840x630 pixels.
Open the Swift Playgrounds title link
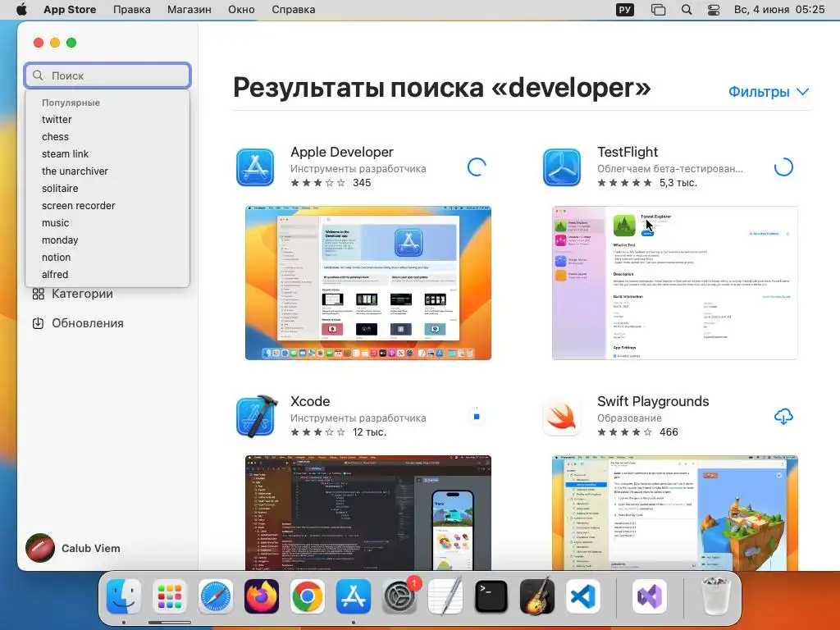(x=653, y=401)
